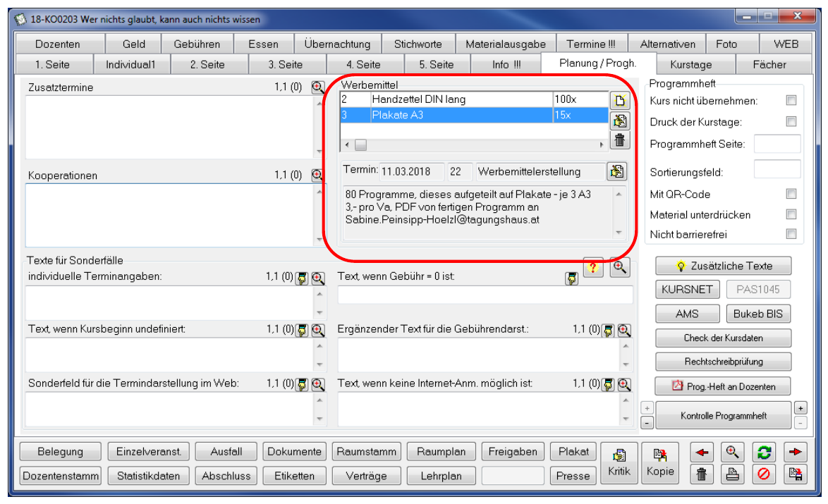Add a new Werbemittel entry with the blank-page icon
The height and width of the screenshot is (504, 828).
[x=619, y=100]
